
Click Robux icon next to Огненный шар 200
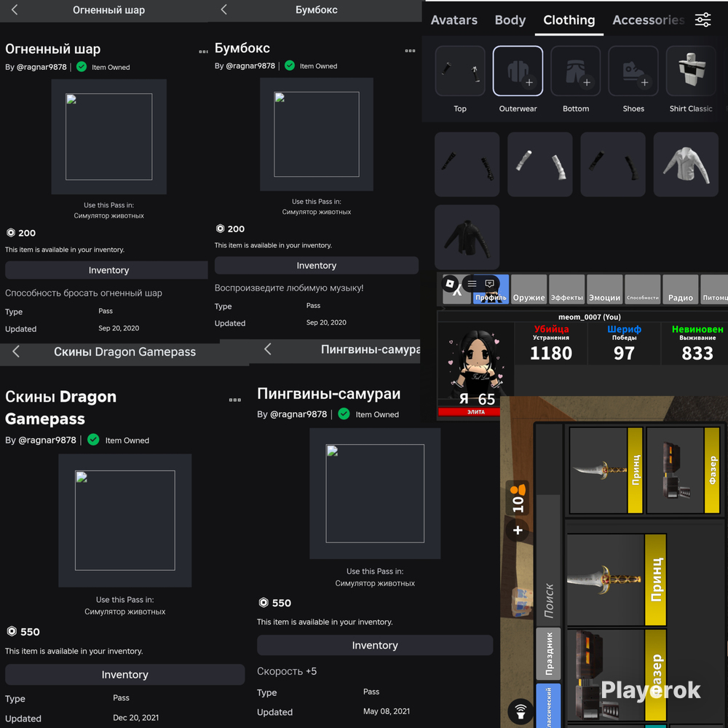pos(11,233)
